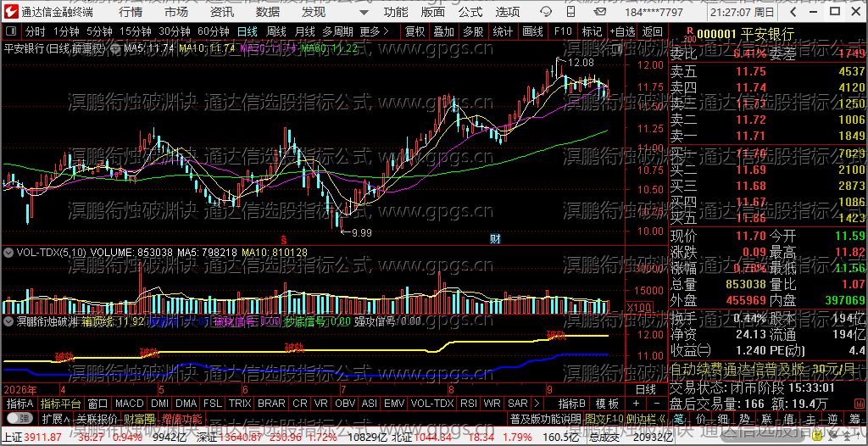Select the 筹 tab in bottom right

tap(854, 418)
